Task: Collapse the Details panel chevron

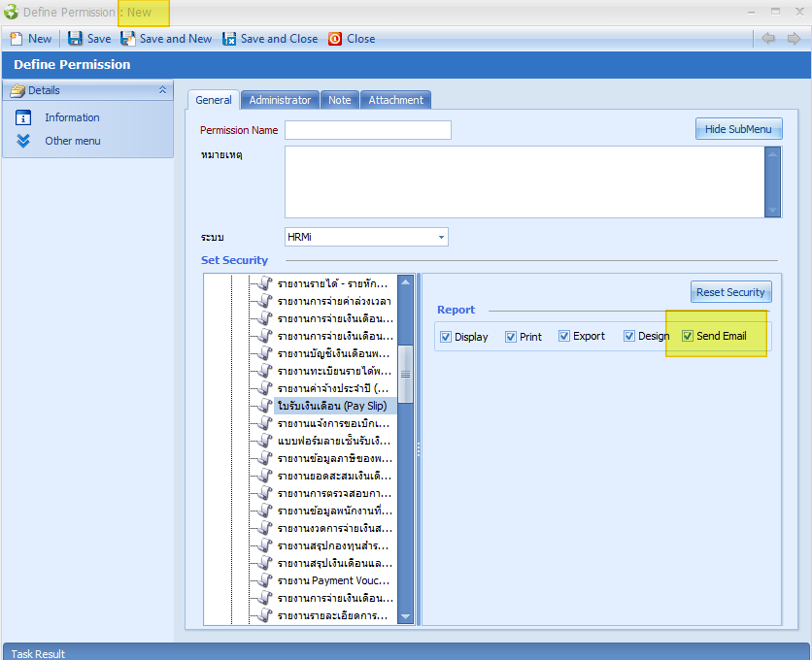Action: pyautogui.click(x=162, y=90)
